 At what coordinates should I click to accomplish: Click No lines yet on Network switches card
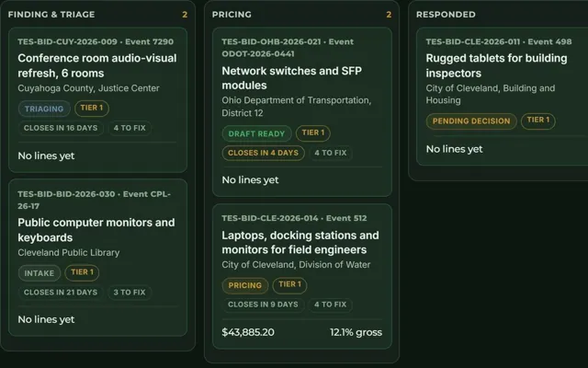(250, 180)
